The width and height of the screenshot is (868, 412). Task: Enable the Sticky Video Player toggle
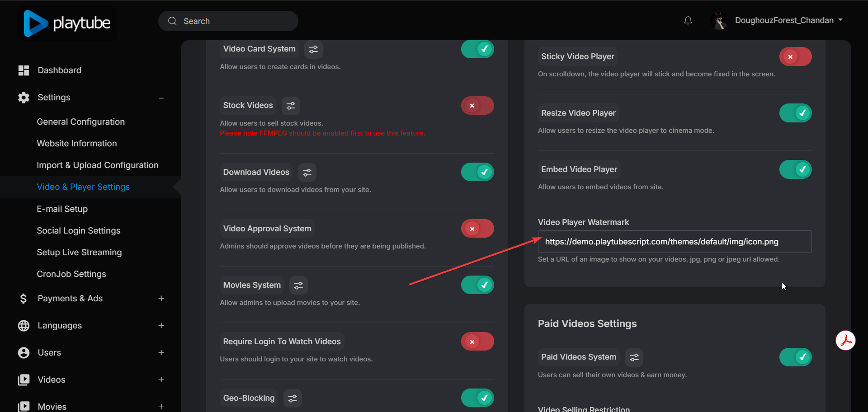point(795,57)
